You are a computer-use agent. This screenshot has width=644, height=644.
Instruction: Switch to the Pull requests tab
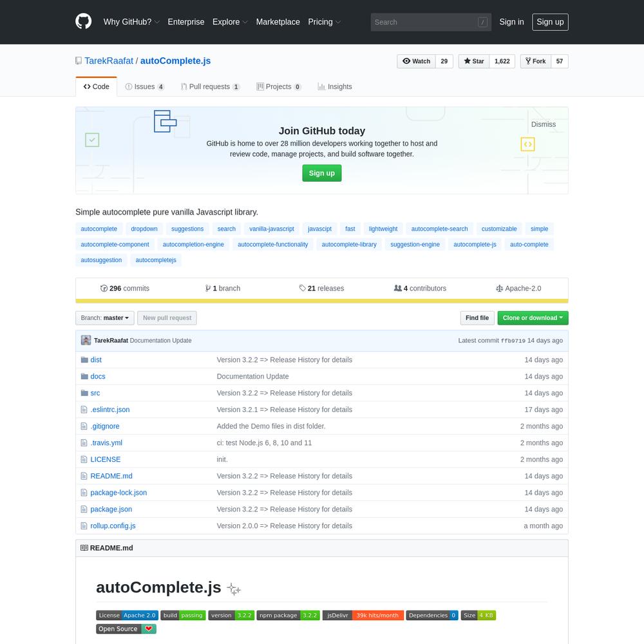[x=210, y=87]
